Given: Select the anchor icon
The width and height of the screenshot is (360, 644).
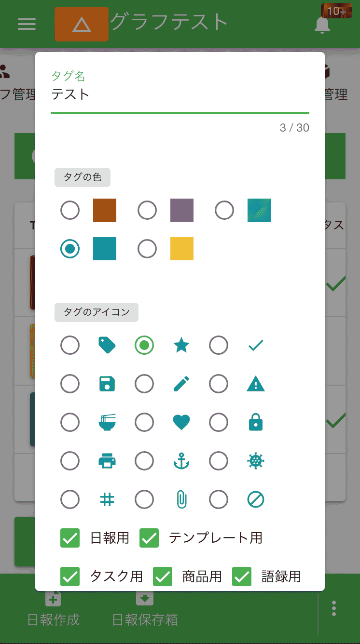Looking at the screenshot, I should click(181, 461).
